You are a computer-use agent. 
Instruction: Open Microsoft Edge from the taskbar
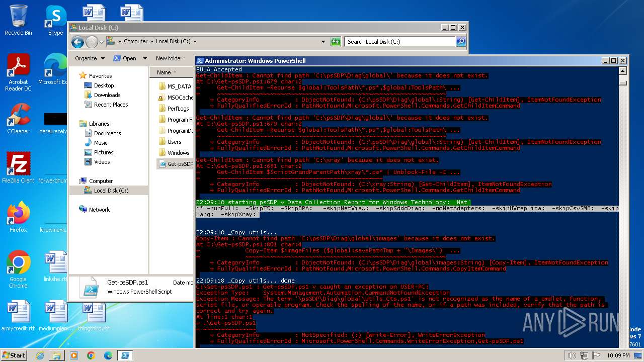point(108,355)
